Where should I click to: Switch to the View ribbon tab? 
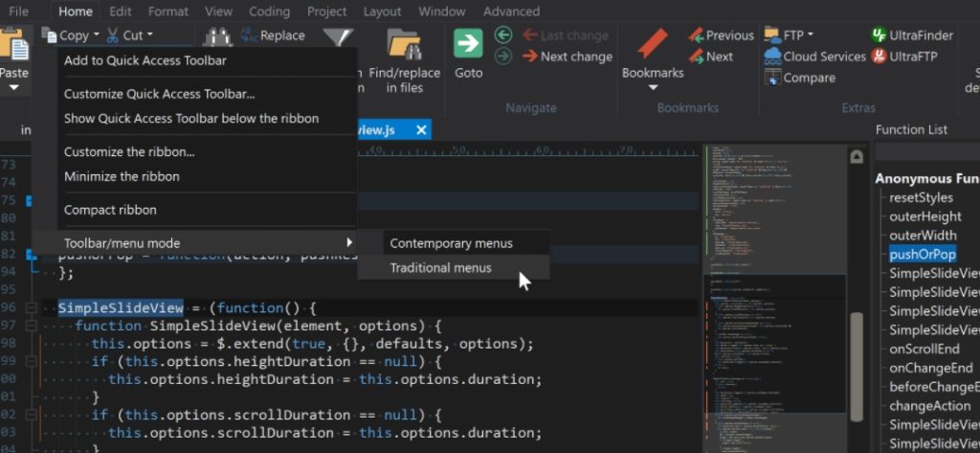pos(219,11)
